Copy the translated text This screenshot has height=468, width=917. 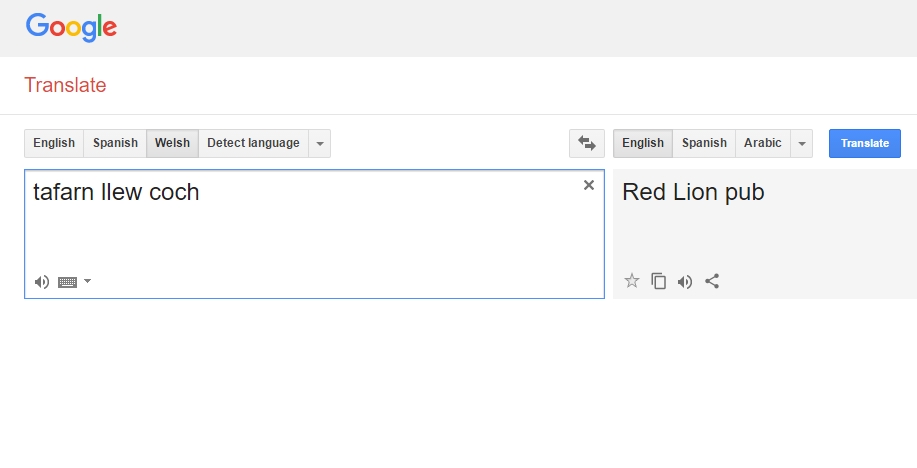(658, 281)
